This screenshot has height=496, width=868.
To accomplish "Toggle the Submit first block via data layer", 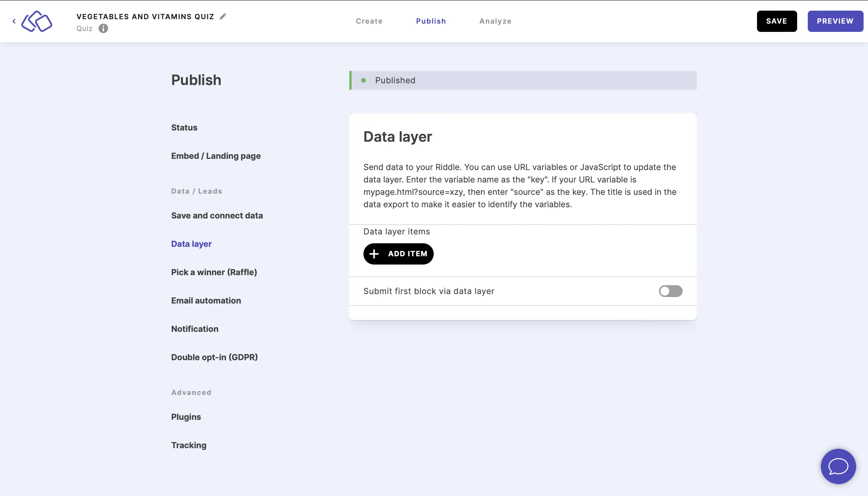I will (x=671, y=291).
